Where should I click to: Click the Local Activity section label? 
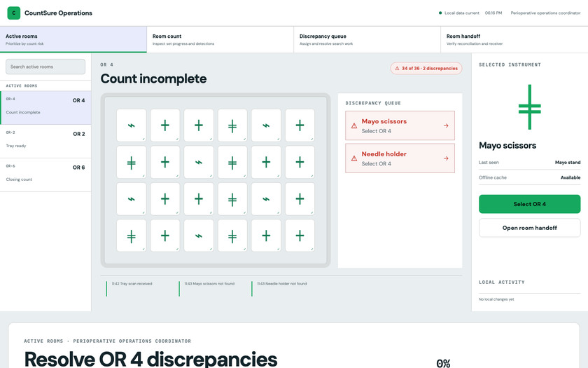pos(501,282)
